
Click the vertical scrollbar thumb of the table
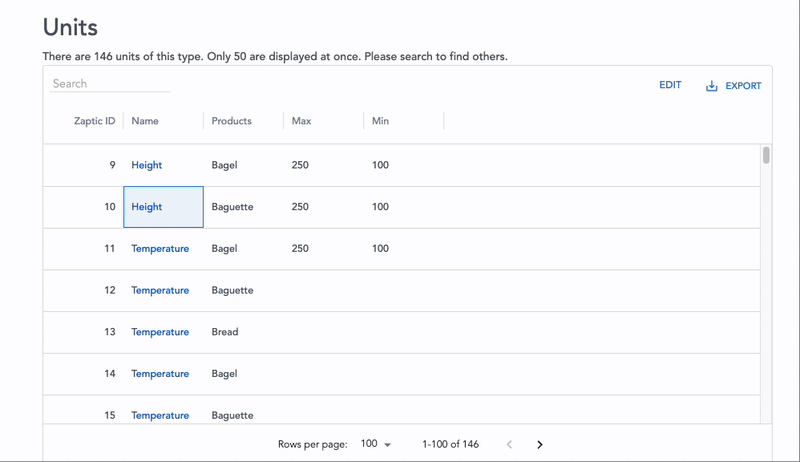coord(766,155)
